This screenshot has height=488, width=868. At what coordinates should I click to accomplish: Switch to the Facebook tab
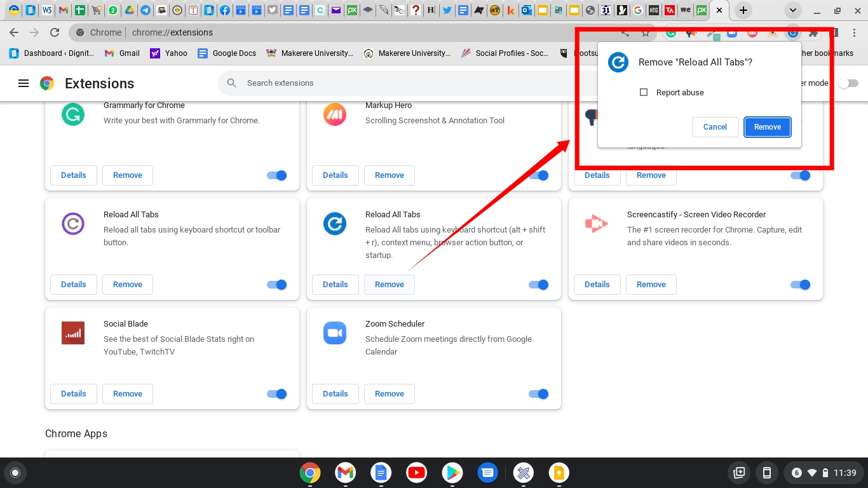224,10
